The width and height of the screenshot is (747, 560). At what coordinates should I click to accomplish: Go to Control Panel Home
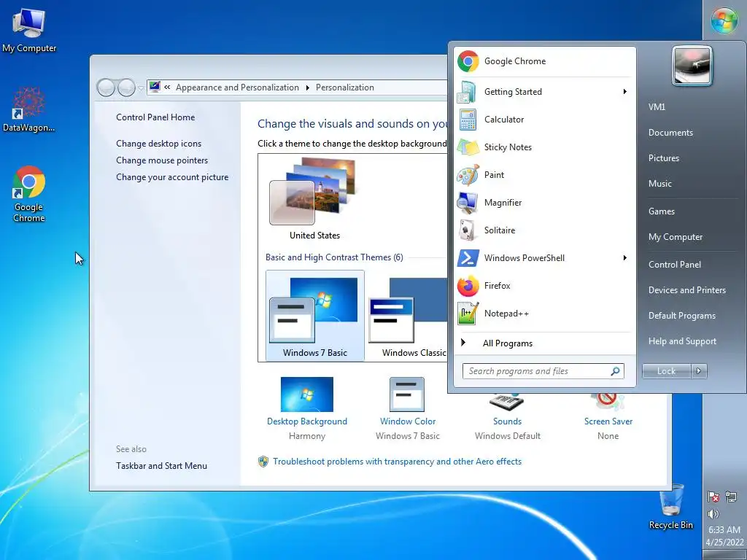coord(155,117)
